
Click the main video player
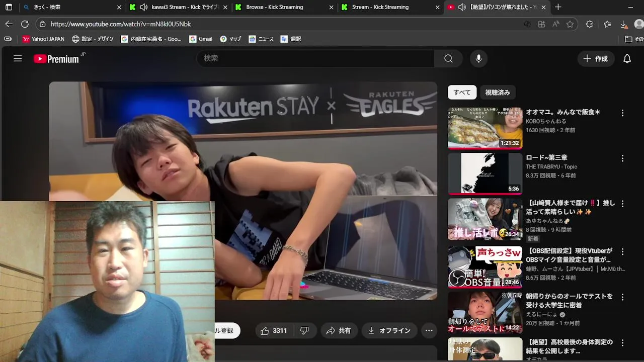click(243, 191)
